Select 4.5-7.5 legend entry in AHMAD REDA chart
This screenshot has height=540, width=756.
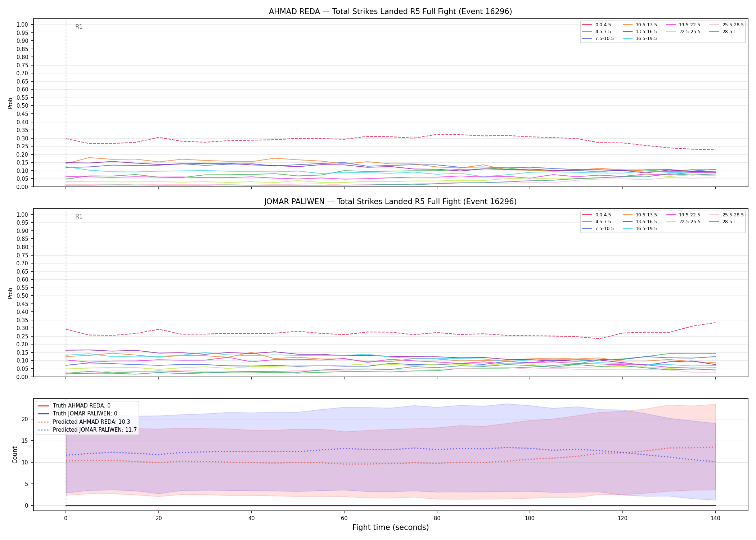597,32
